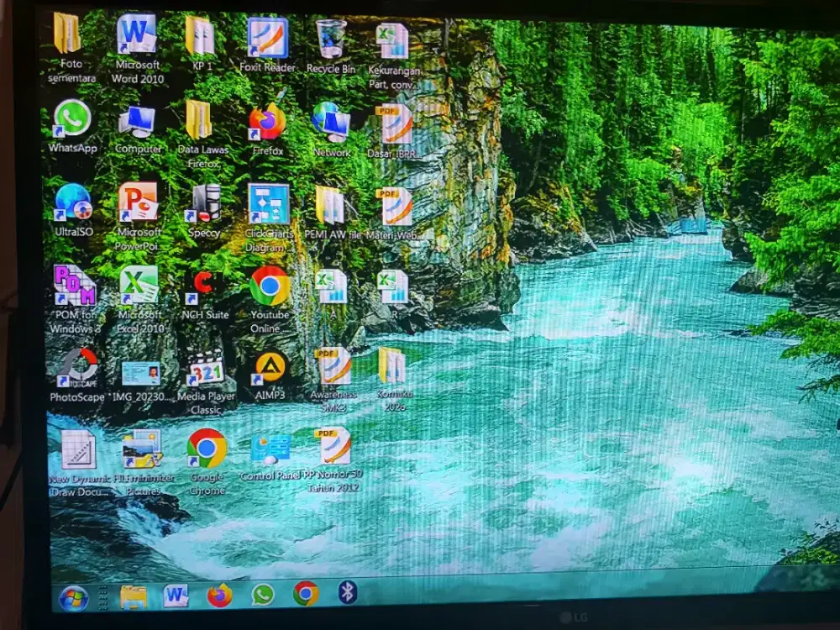Launch PhotoScape photo editor
This screenshot has height=630, width=840.
(76, 368)
